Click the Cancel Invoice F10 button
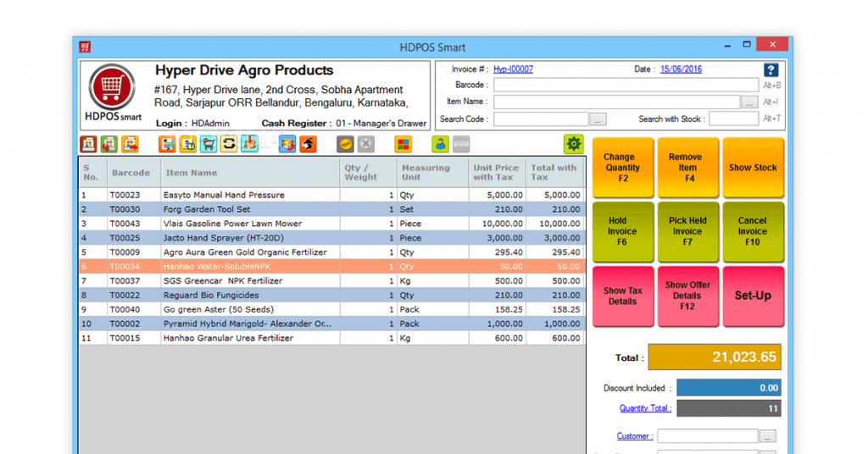The width and height of the screenshot is (868, 454). 753,232
